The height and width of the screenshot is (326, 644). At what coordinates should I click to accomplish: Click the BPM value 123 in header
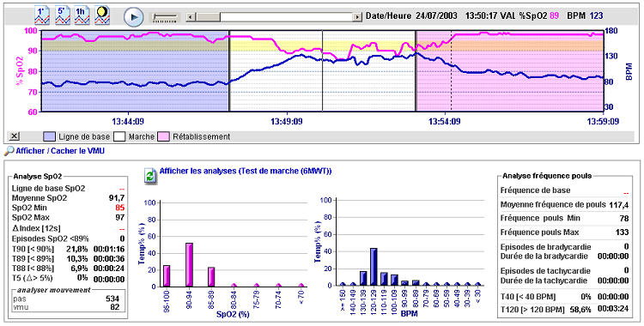coord(597,15)
